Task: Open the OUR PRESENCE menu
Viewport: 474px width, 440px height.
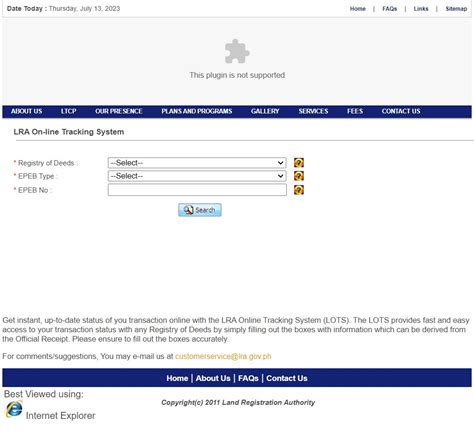Action: tap(119, 111)
